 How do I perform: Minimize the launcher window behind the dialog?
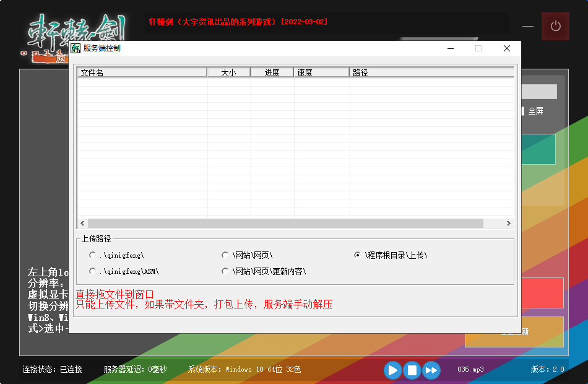coord(527,26)
